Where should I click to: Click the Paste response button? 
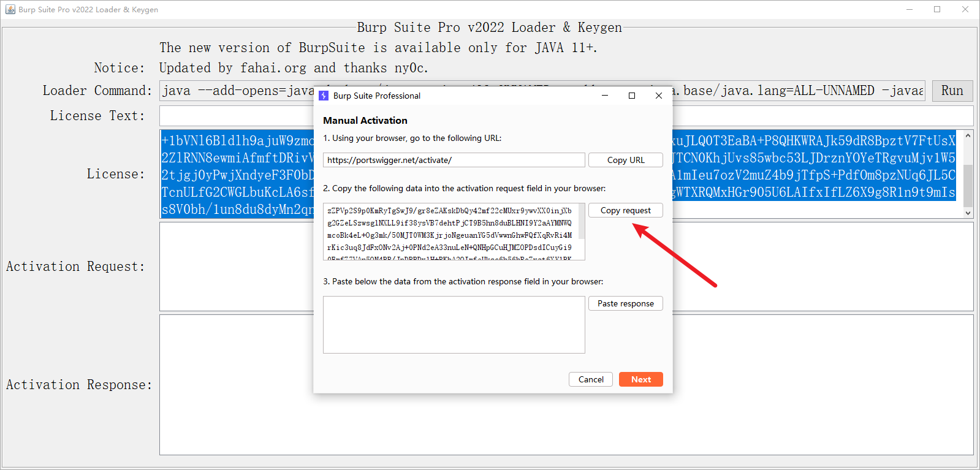626,303
